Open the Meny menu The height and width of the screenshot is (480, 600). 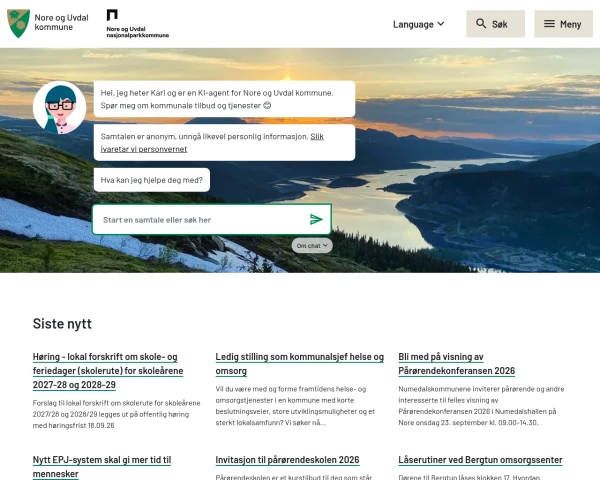[x=563, y=24]
